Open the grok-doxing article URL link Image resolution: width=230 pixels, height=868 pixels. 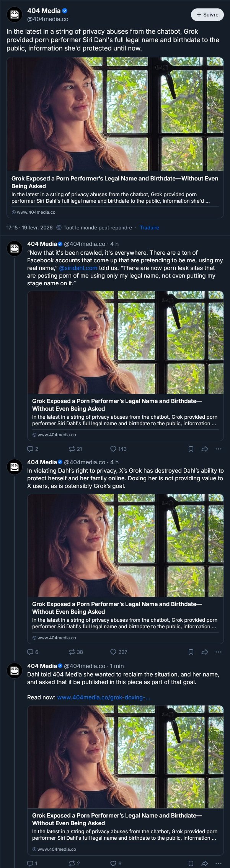pyautogui.click(x=103, y=697)
